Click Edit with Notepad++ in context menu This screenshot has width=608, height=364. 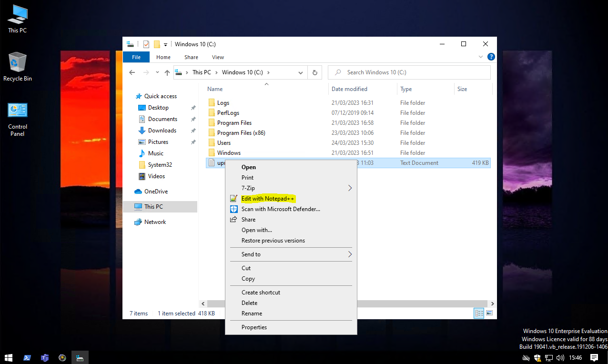tap(268, 198)
